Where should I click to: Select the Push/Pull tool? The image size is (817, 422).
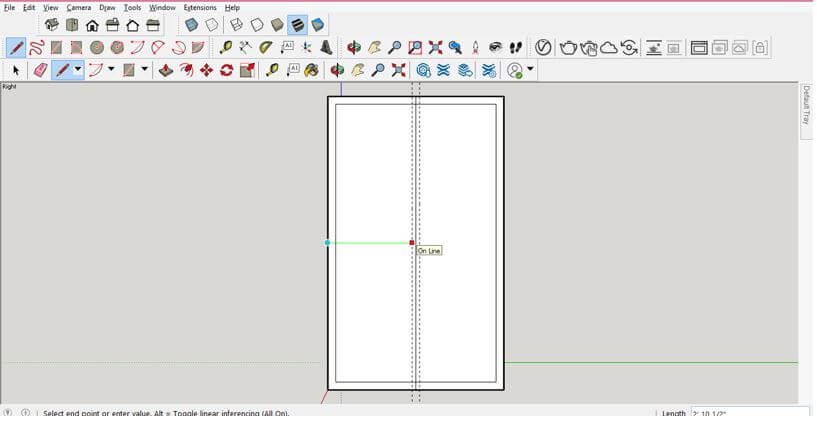[x=166, y=70]
